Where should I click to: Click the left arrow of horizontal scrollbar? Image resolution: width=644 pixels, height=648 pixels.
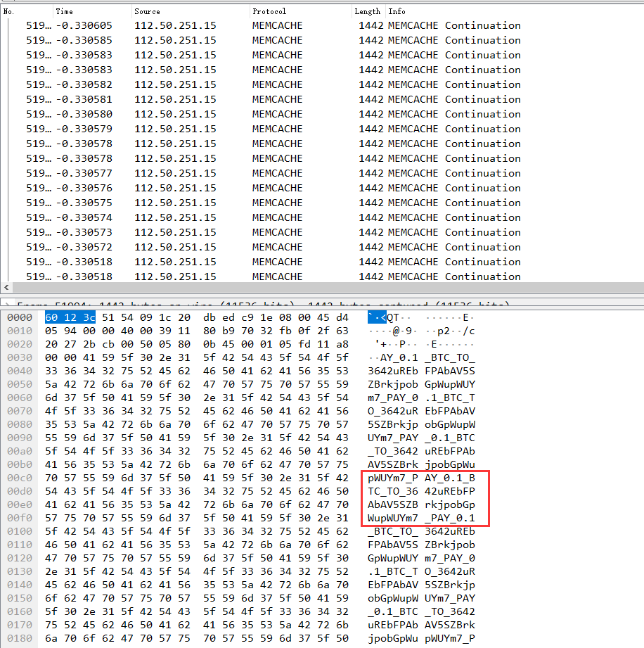point(6,288)
